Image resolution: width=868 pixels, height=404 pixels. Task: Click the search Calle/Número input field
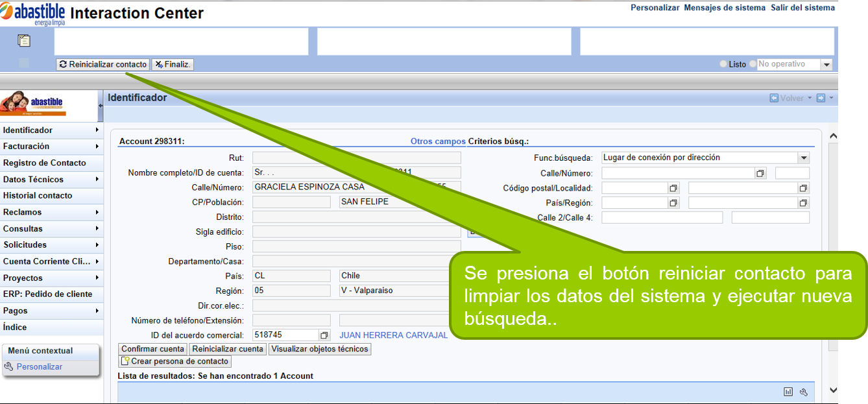coord(679,173)
